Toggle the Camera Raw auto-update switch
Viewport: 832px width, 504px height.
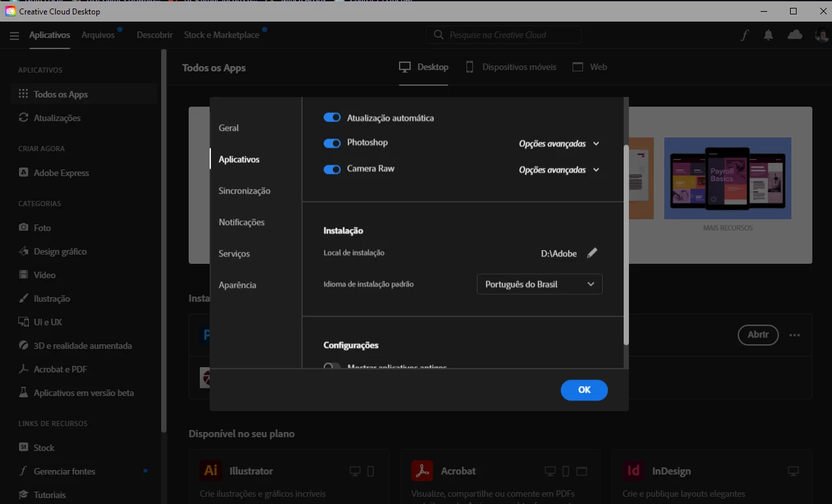coord(332,169)
